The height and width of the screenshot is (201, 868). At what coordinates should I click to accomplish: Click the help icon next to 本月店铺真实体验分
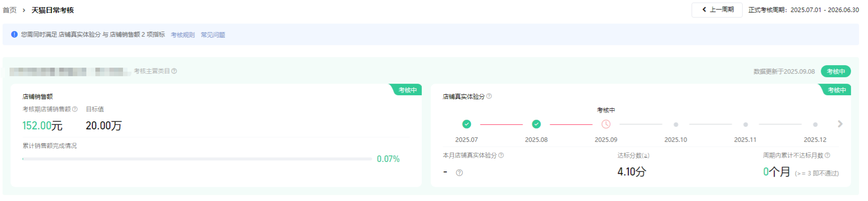501,155
